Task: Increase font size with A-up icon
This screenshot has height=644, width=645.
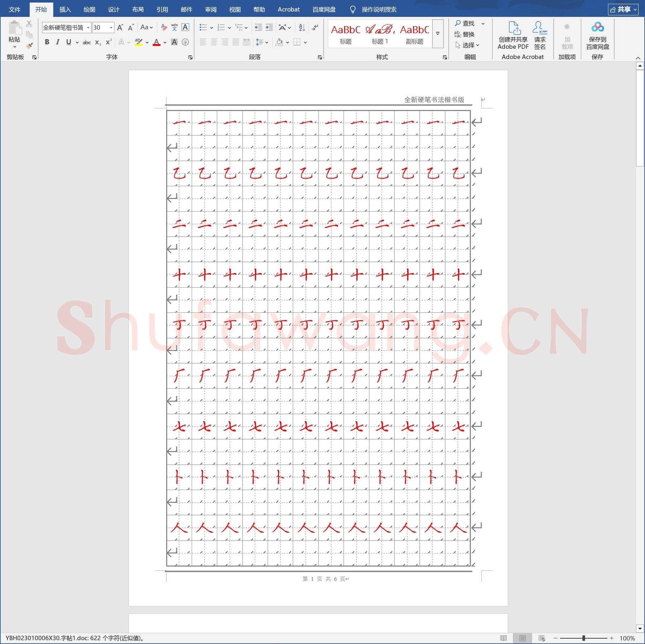Action: [x=120, y=28]
